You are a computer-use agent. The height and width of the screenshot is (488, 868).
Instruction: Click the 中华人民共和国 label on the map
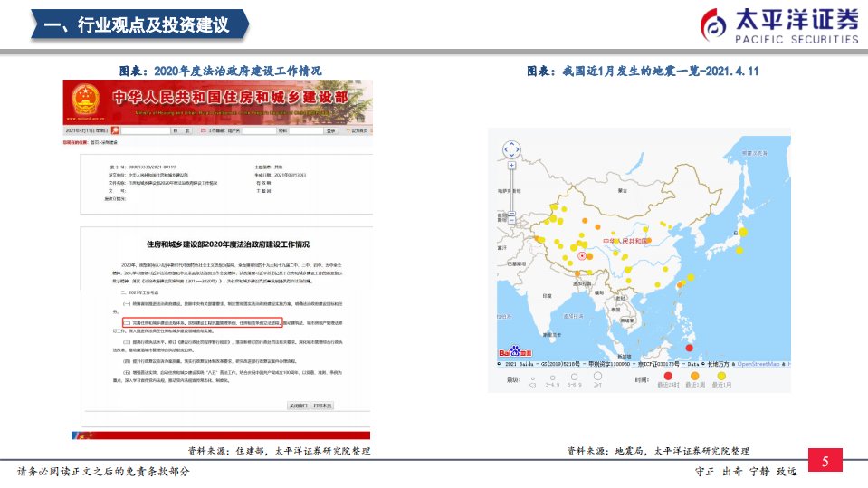pyautogui.click(x=625, y=241)
